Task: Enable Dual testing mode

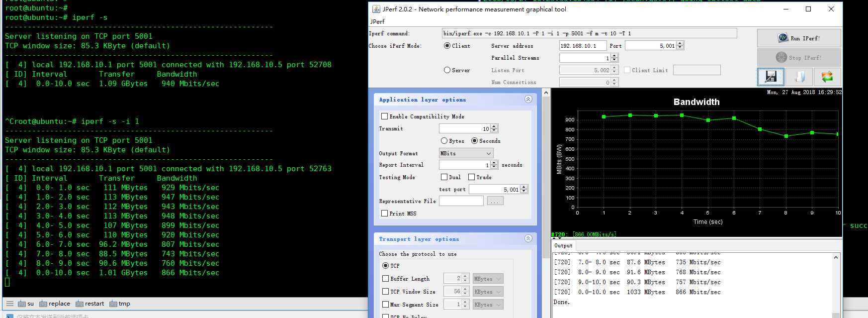Action: pos(444,177)
